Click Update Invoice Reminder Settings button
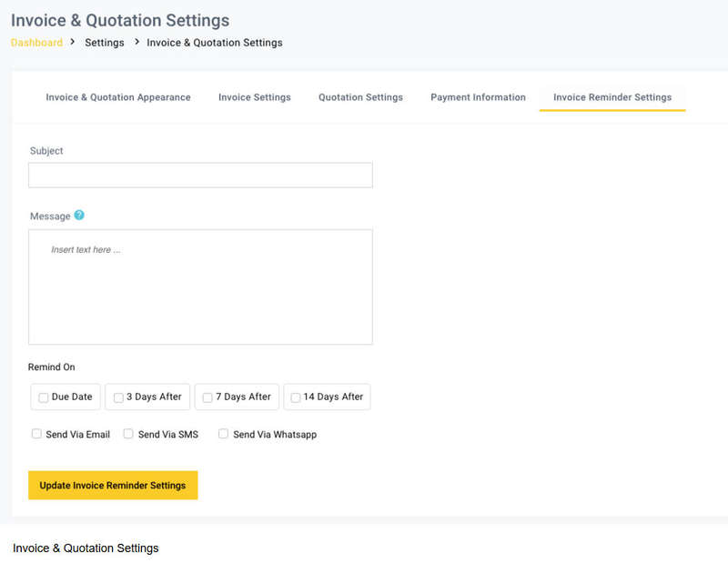728x583 pixels. coord(113,485)
